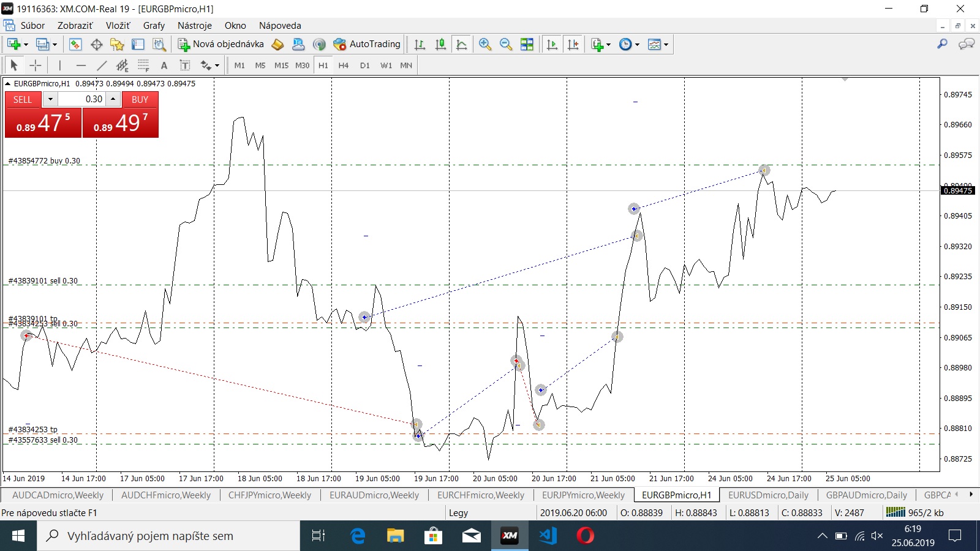Collapse the one-click trading panel triangle
This screenshot has height=551, width=980.
(x=7, y=84)
